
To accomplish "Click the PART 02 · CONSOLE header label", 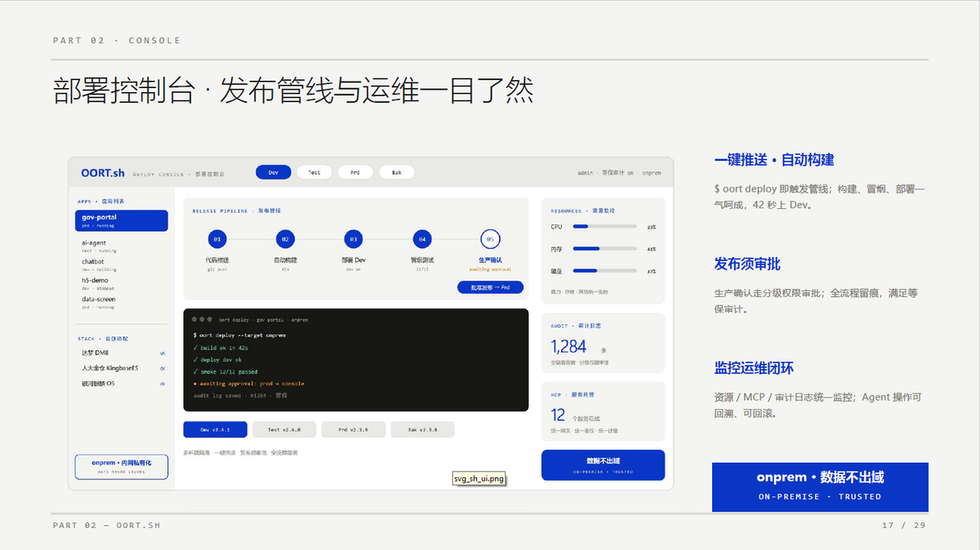I will (x=117, y=40).
